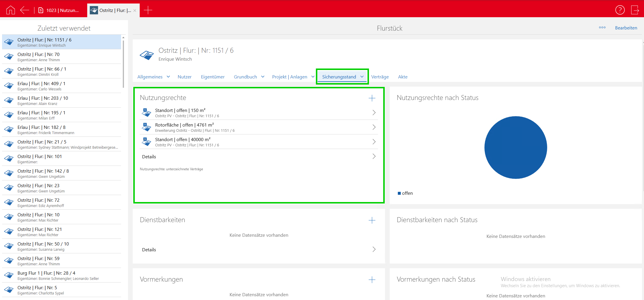This screenshot has width=644, height=300.
Task: Expand the Allgemeines dropdown arrow
Action: coord(168,77)
